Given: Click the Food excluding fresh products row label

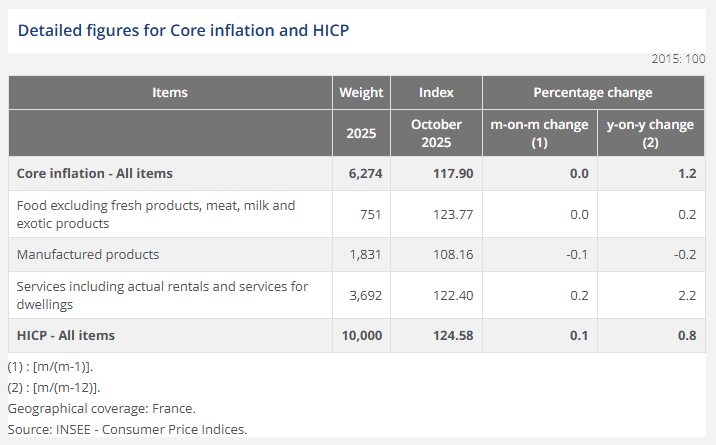Looking at the screenshot, I should point(156,214).
